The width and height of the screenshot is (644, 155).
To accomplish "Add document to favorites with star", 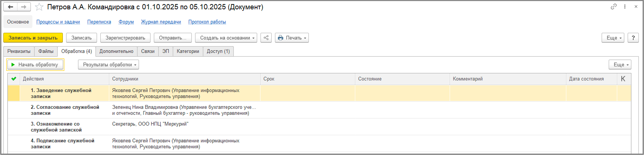I will click(x=39, y=7).
